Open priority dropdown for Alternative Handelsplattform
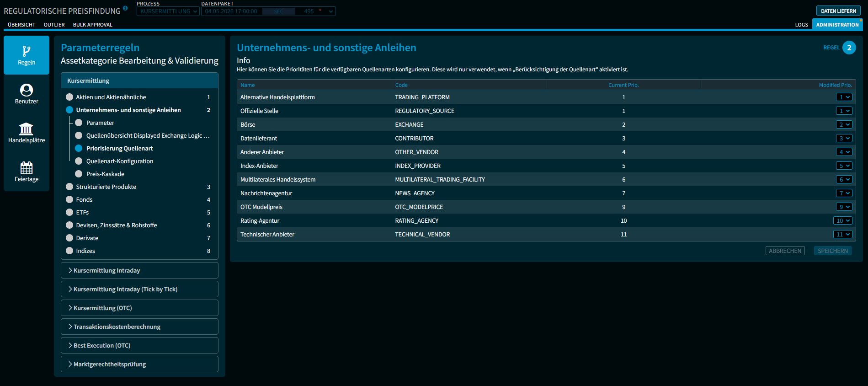868x386 pixels. [x=844, y=97]
